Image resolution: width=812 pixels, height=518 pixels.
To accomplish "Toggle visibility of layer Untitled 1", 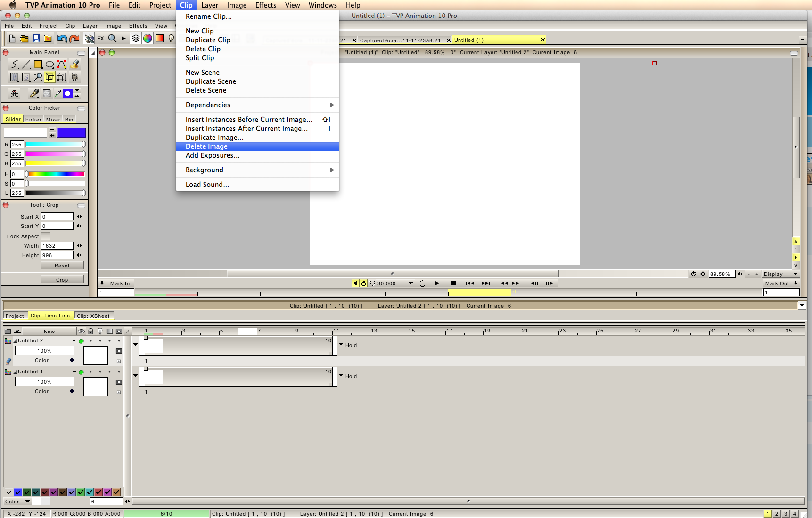I will click(x=81, y=372).
